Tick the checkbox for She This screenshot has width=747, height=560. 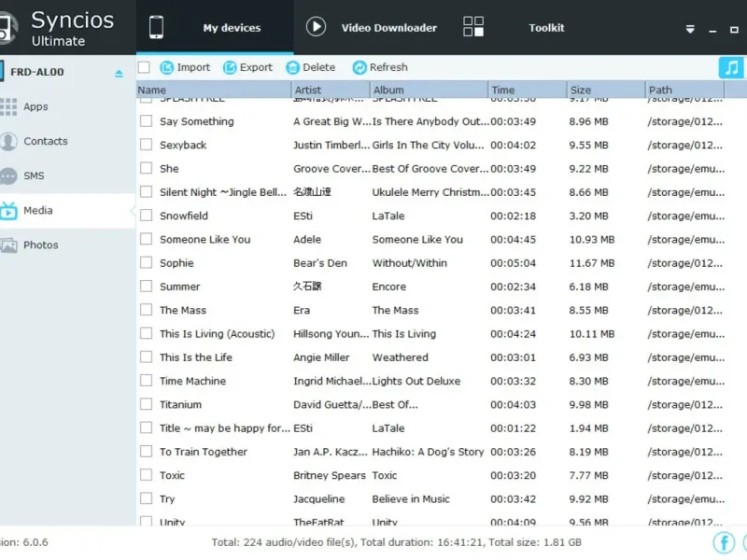(x=147, y=168)
